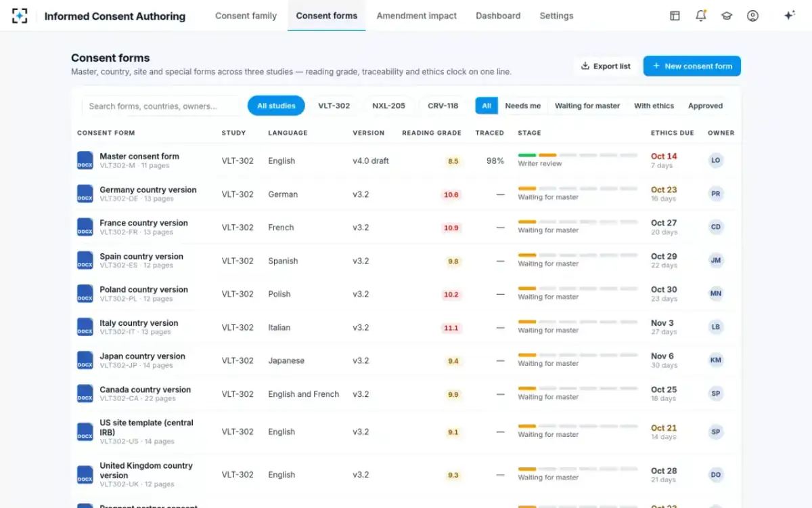Viewport: 812px width, 508px height.
Task: Go to the Consent forms tab
Action: coord(327,16)
